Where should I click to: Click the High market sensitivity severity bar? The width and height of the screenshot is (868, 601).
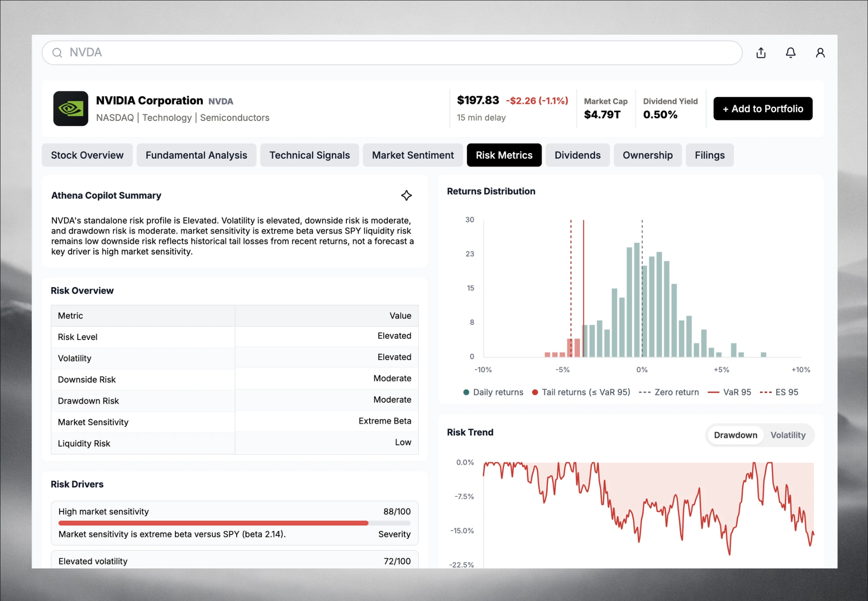point(234,523)
